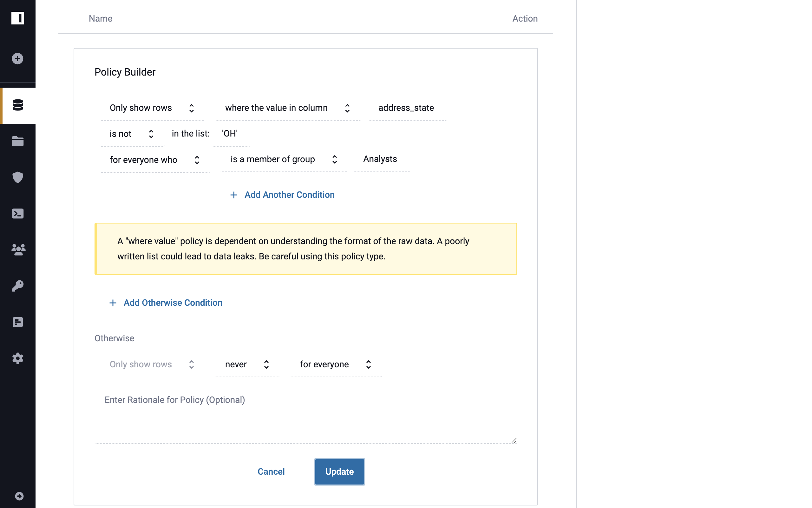Open the Audit reports icon
The image size is (812, 508).
coord(18,322)
